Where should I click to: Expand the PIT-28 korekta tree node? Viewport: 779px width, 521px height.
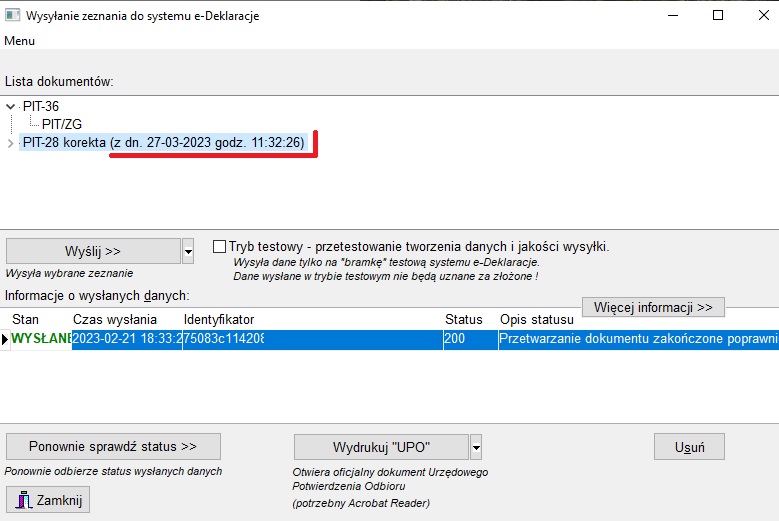tap(10, 143)
